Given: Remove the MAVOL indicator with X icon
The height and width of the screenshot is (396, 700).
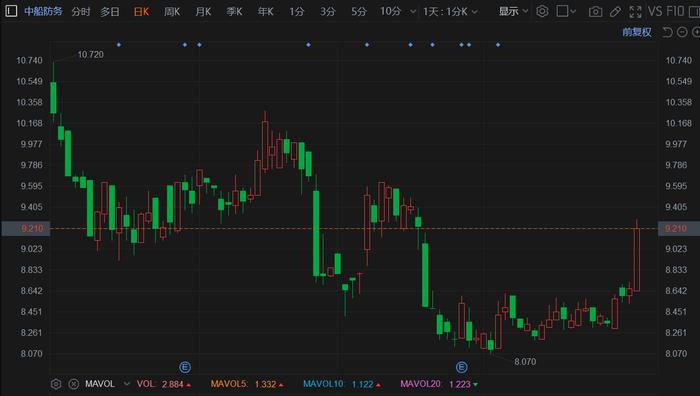Looking at the screenshot, I should pyautogui.click(x=74, y=384).
